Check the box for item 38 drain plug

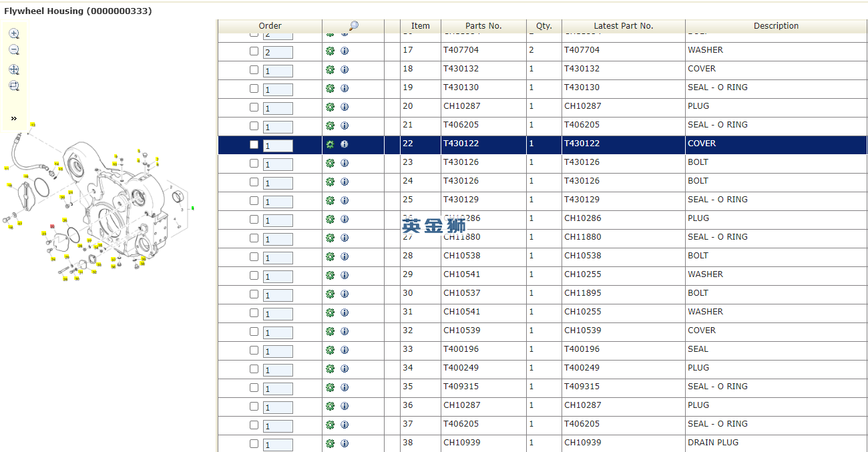[254, 443]
